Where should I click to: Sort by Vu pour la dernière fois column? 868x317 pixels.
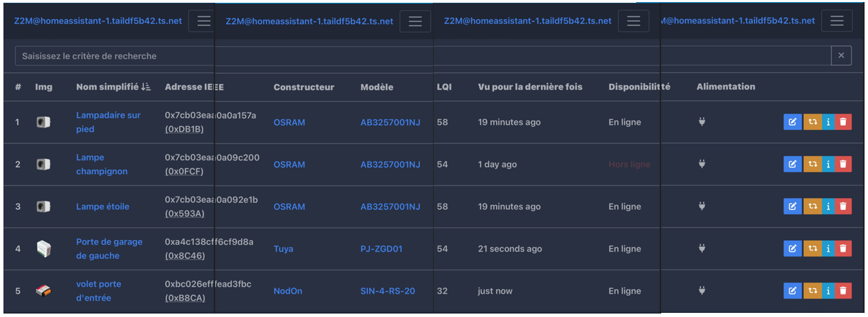tap(530, 87)
